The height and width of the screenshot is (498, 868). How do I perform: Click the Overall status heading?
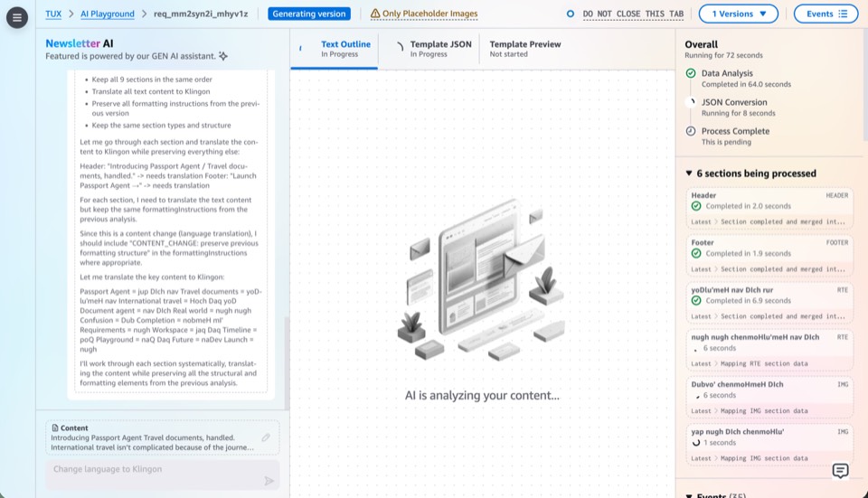coord(702,44)
